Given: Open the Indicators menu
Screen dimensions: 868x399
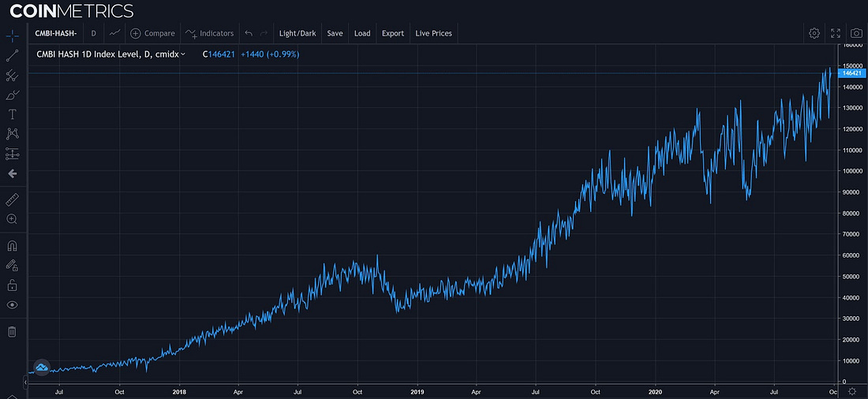Looking at the screenshot, I should pos(209,33).
